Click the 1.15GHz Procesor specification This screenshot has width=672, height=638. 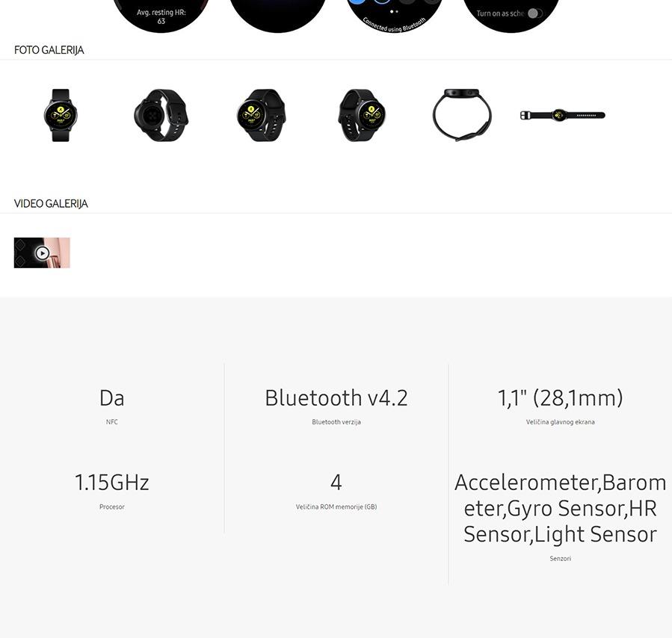click(x=112, y=483)
